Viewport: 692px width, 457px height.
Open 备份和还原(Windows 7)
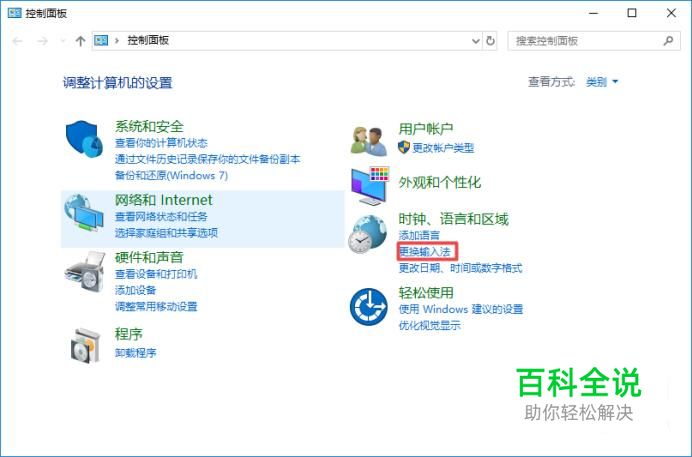point(171,175)
